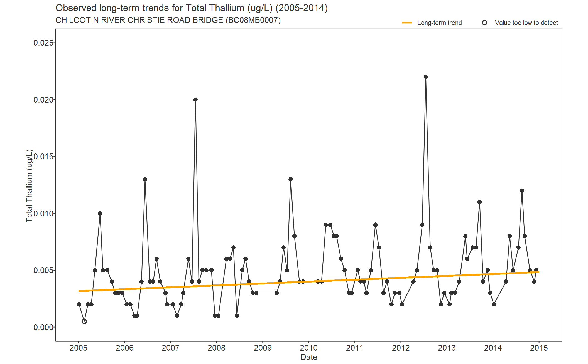
Task: Click the x-axis label 2010
Action: point(309,348)
